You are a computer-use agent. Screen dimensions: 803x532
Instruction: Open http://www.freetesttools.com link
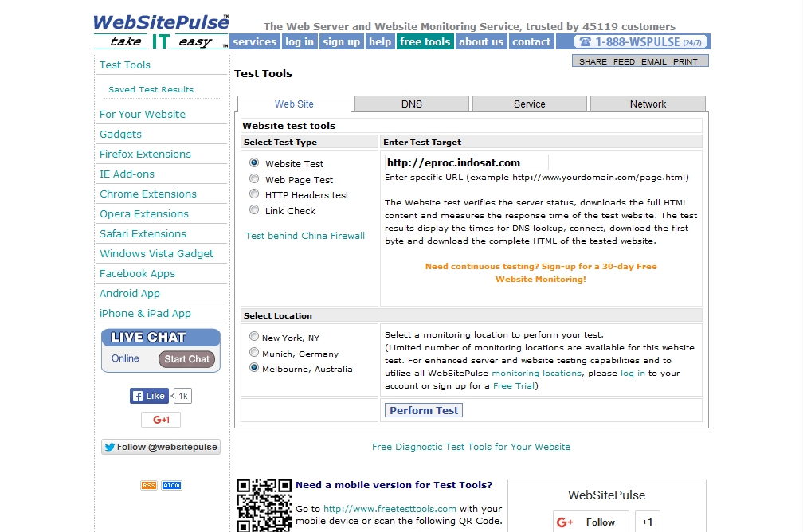(390, 509)
